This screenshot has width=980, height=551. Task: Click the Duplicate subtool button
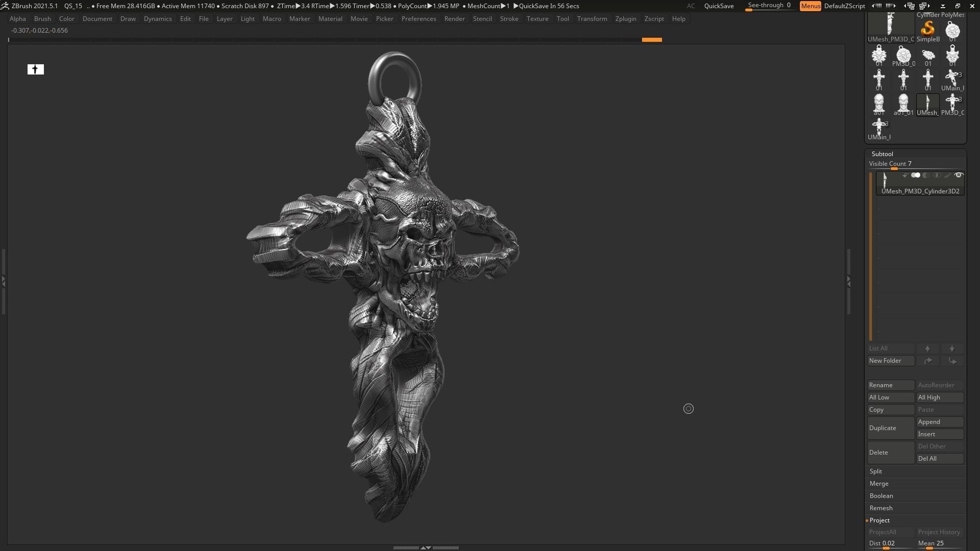click(890, 428)
